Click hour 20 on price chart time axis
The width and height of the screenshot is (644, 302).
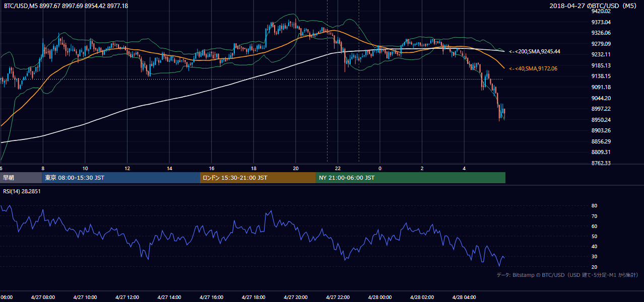[x=296, y=168]
